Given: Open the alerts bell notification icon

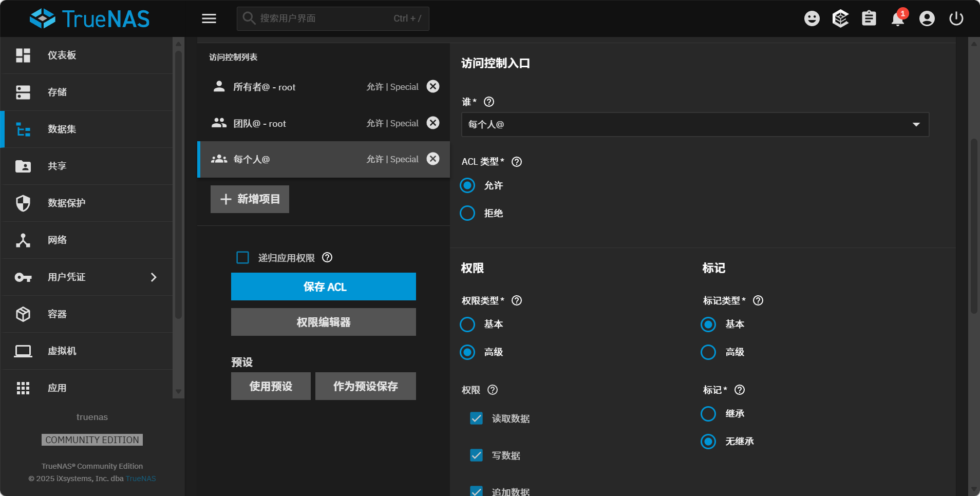Looking at the screenshot, I should (x=897, y=19).
